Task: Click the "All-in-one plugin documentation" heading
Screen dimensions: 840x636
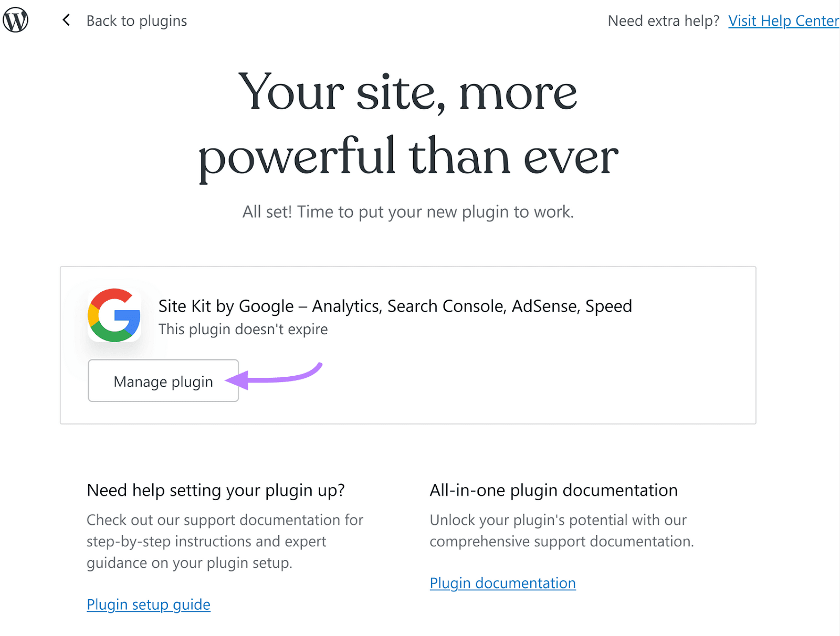Action: point(553,490)
